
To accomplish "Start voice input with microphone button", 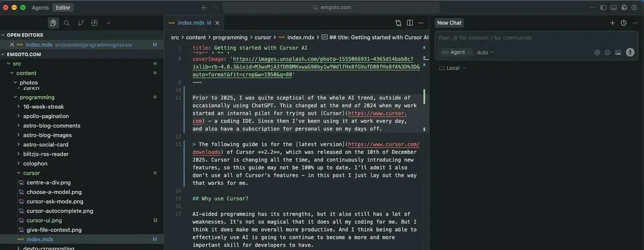I will tap(630, 53).
